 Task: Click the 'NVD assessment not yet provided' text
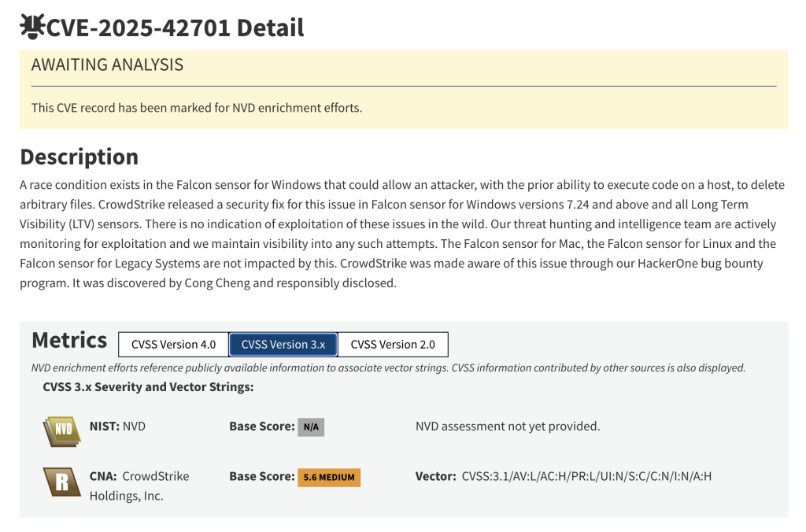coord(508,427)
